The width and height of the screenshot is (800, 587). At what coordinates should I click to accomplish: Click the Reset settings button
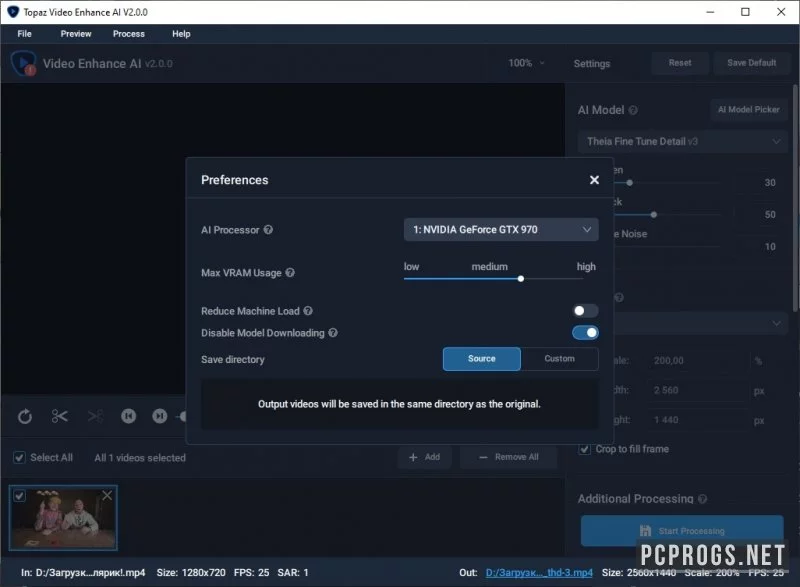coord(680,63)
